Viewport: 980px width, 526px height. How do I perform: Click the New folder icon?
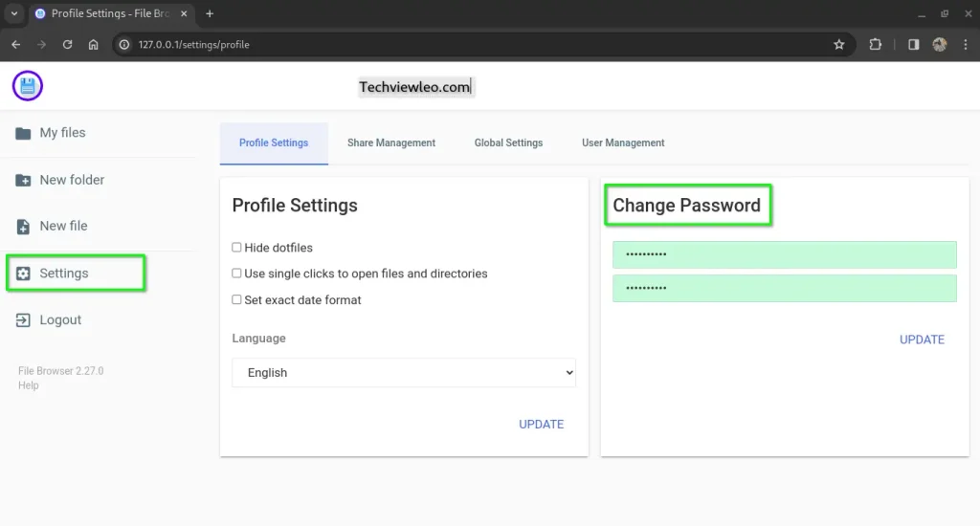pyautogui.click(x=23, y=180)
